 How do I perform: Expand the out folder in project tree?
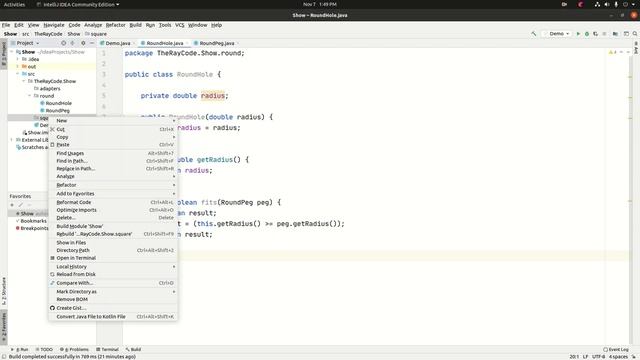[x=18, y=67]
